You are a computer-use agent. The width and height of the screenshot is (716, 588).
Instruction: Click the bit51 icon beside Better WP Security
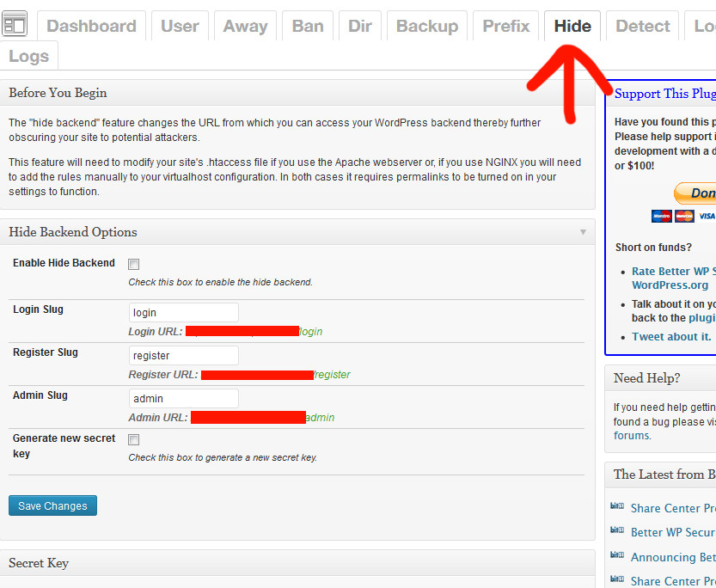click(x=616, y=531)
